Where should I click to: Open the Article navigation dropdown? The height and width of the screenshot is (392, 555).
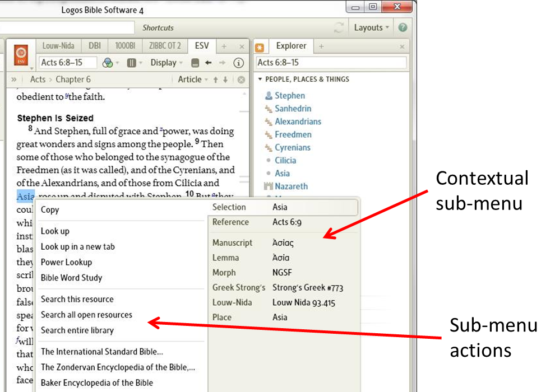[x=192, y=80]
